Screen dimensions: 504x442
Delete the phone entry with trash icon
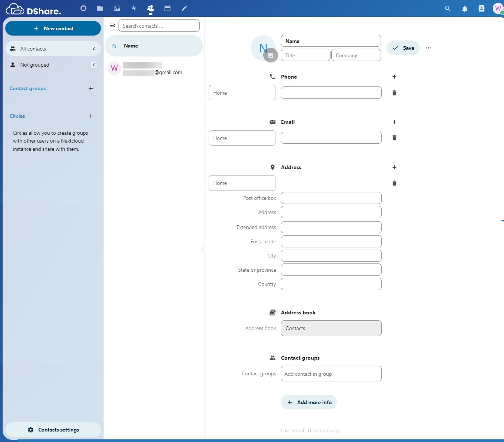[394, 93]
